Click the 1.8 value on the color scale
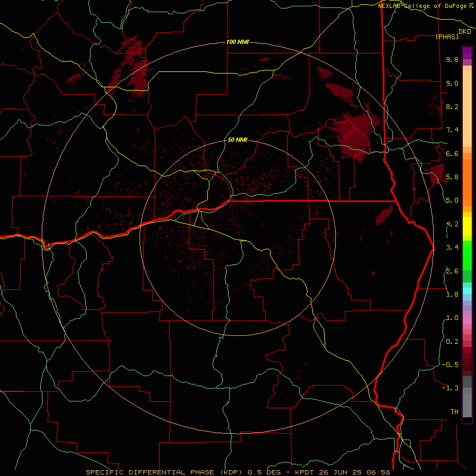 (452, 295)
